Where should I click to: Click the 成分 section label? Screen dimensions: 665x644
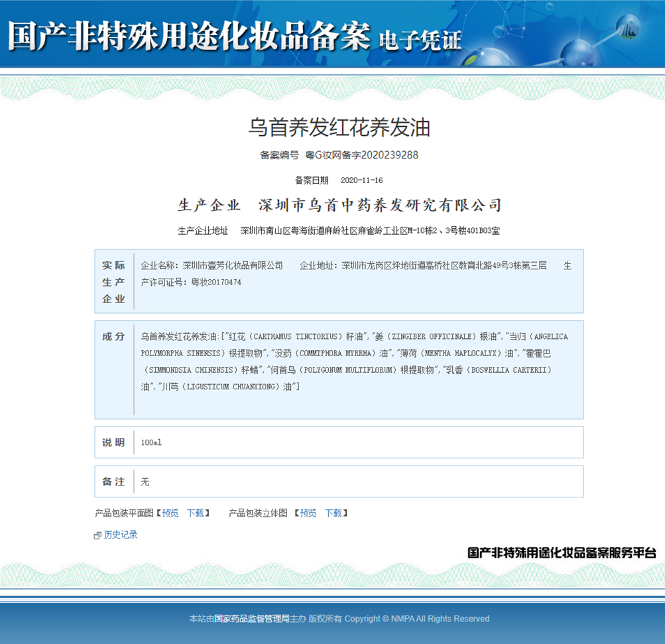[113, 336]
